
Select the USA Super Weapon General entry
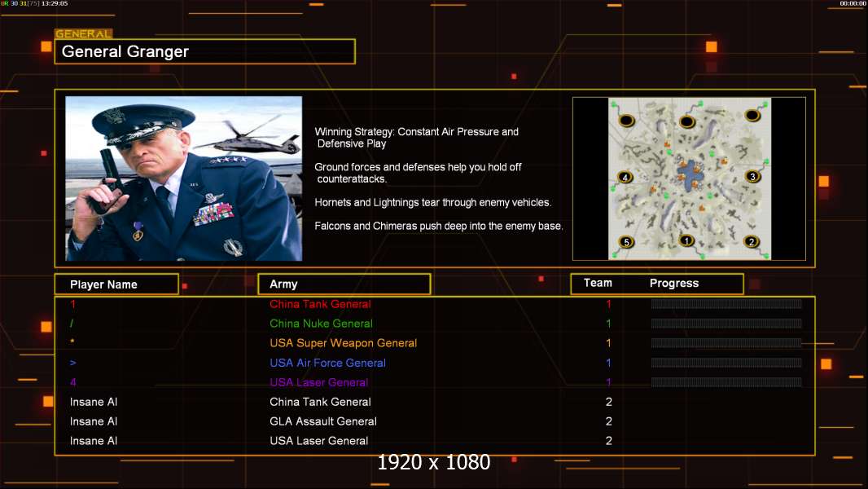pyautogui.click(x=343, y=343)
